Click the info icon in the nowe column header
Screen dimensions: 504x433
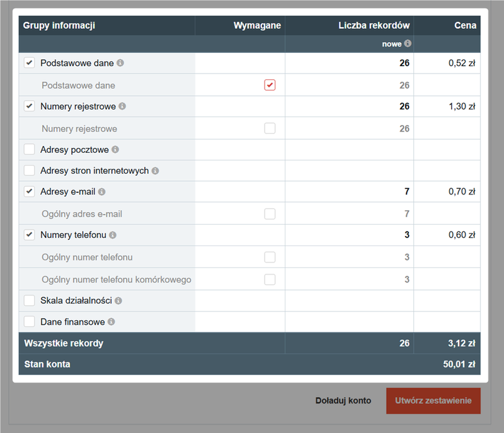pyautogui.click(x=407, y=43)
